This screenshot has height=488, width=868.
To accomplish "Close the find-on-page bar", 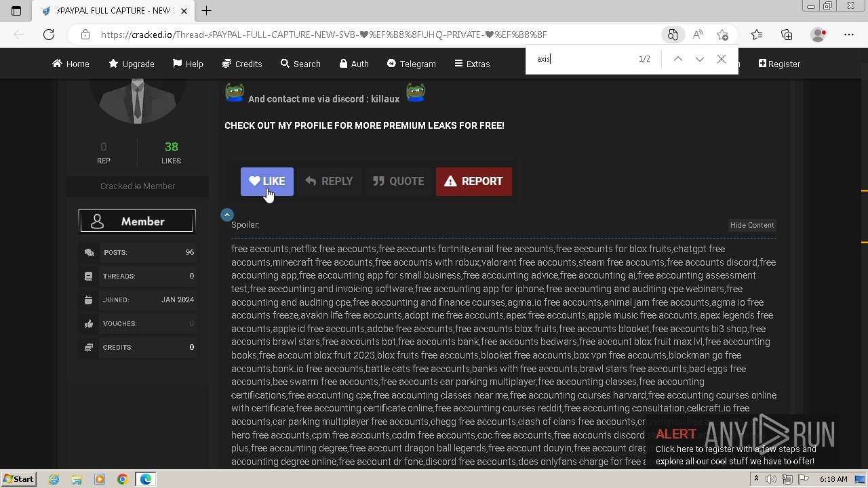I will coord(722,59).
